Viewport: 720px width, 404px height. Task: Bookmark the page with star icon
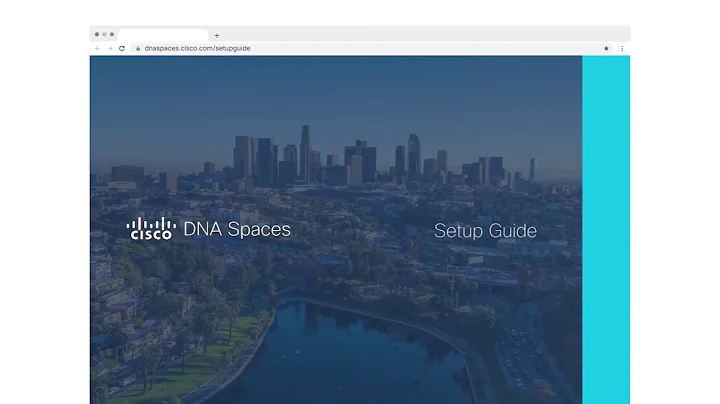point(606,48)
